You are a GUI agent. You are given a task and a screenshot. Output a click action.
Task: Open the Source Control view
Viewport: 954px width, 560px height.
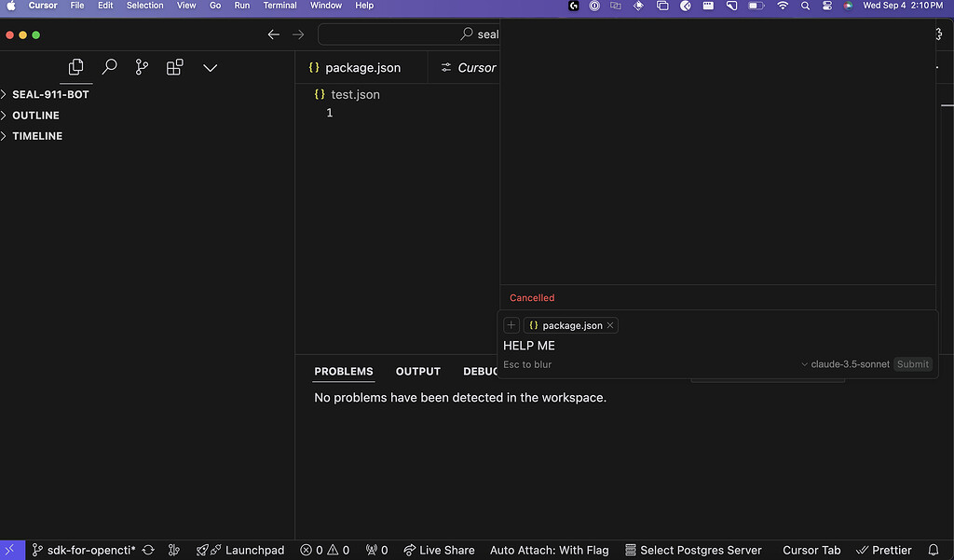pyautogui.click(x=142, y=67)
